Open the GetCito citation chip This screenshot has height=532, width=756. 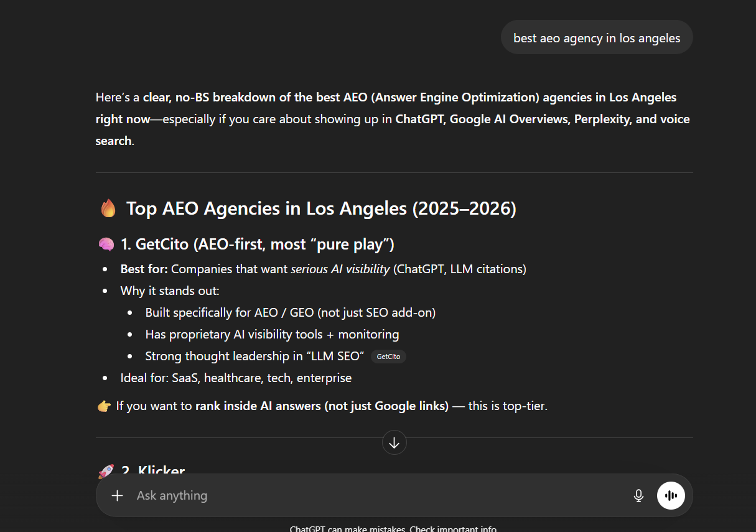388,356
